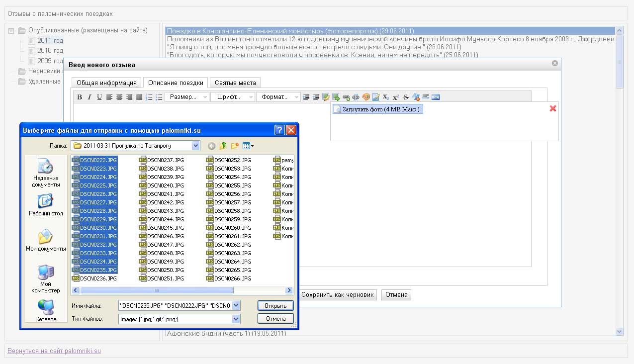Image resolution: width=634 pixels, height=364 pixels.
Task: Open the 'Тип файлов' dropdown
Action: tap(236, 319)
